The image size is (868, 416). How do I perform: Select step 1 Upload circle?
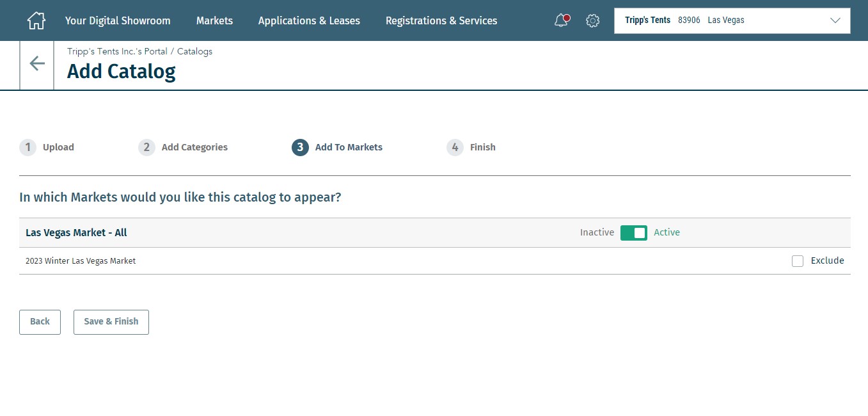(x=28, y=147)
